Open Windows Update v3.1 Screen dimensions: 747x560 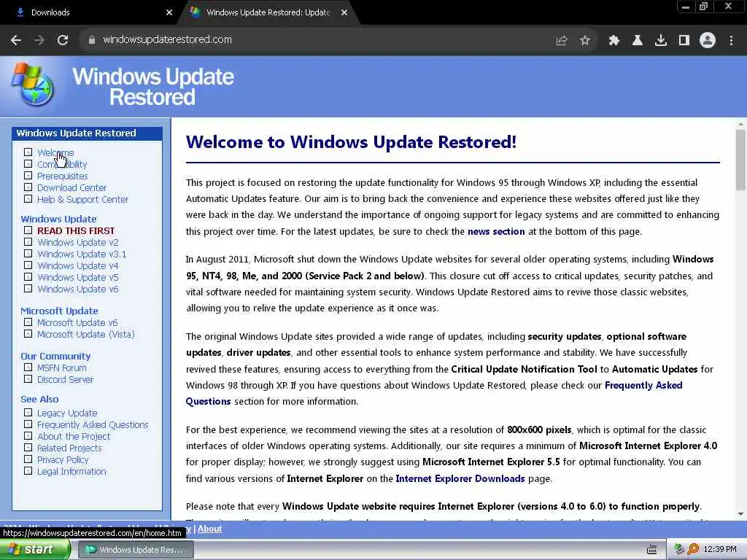pyautogui.click(x=82, y=254)
